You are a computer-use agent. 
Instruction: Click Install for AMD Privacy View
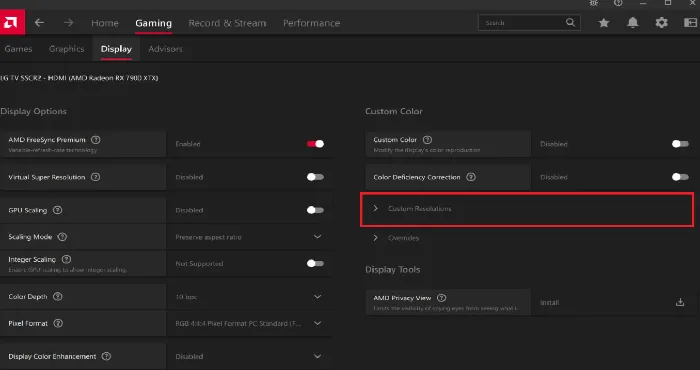tap(550, 303)
